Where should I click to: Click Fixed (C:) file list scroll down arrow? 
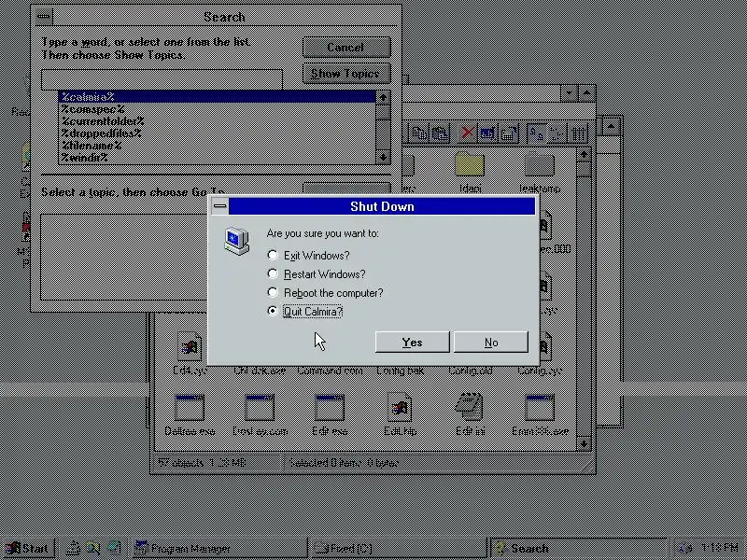click(585, 444)
